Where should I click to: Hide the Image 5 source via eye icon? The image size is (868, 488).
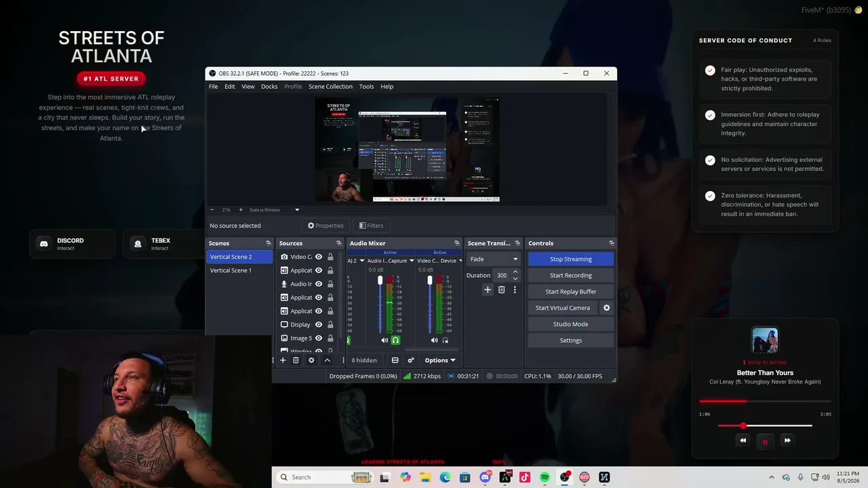318,338
